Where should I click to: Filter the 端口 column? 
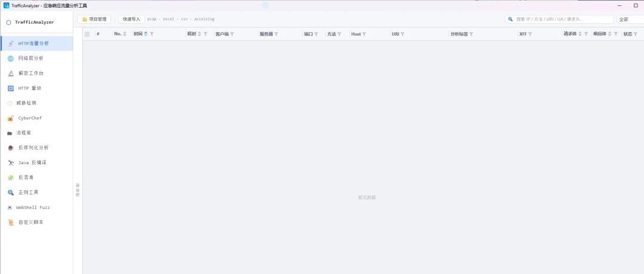pos(316,34)
